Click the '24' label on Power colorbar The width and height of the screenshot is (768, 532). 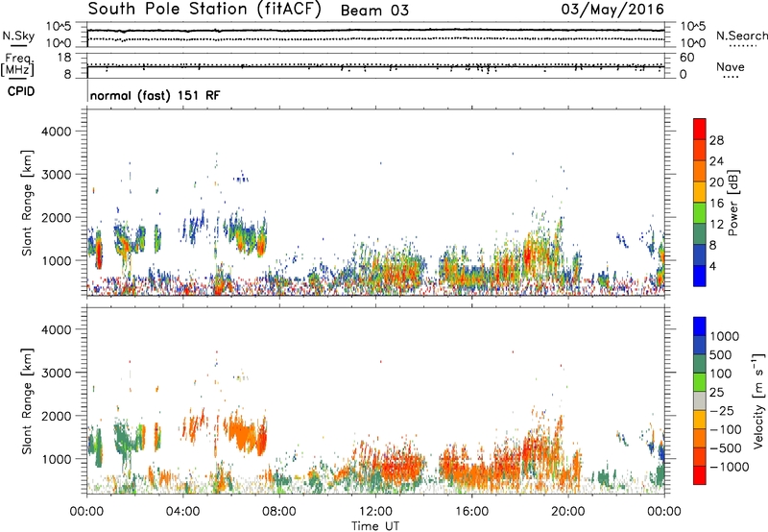[716, 161]
